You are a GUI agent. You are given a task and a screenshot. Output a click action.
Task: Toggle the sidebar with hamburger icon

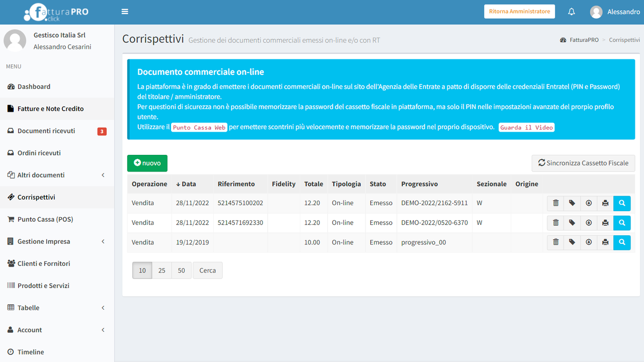click(x=125, y=12)
